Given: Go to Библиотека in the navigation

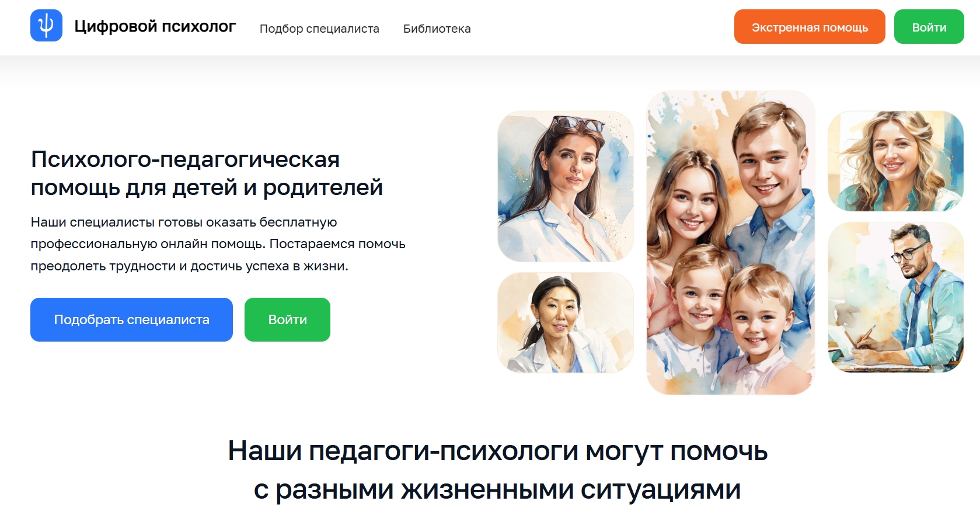Looking at the screenshot, I should [x=437, y=29].
